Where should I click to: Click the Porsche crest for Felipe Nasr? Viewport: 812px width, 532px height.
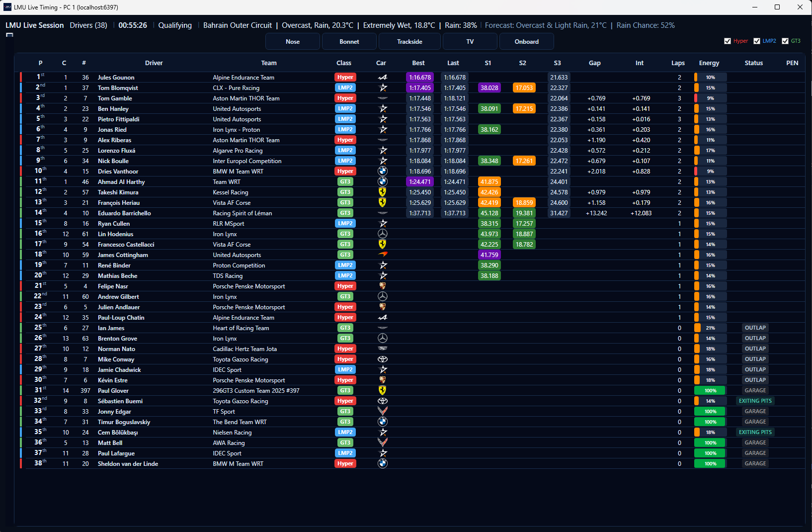point(382,286)
